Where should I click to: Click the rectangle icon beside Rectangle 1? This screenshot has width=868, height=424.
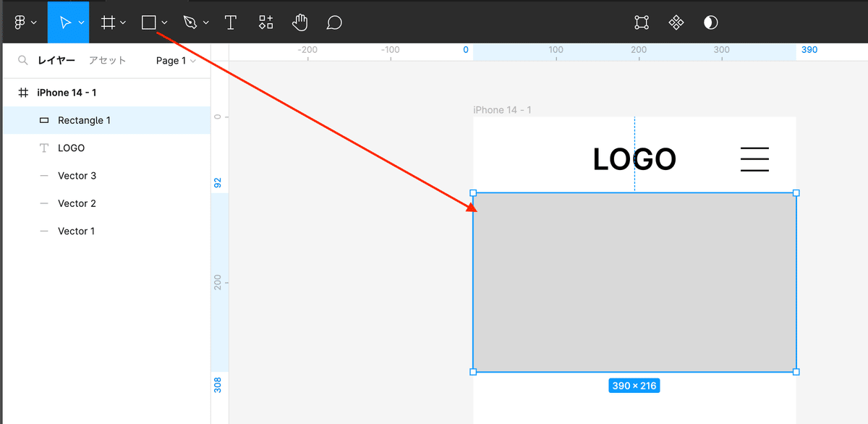point(44,121)
